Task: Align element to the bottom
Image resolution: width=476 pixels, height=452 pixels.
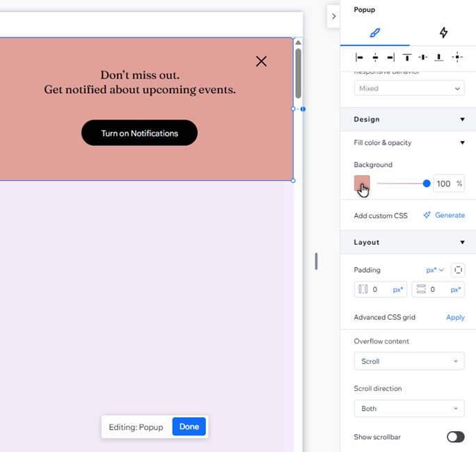Action: pos(438,57)
